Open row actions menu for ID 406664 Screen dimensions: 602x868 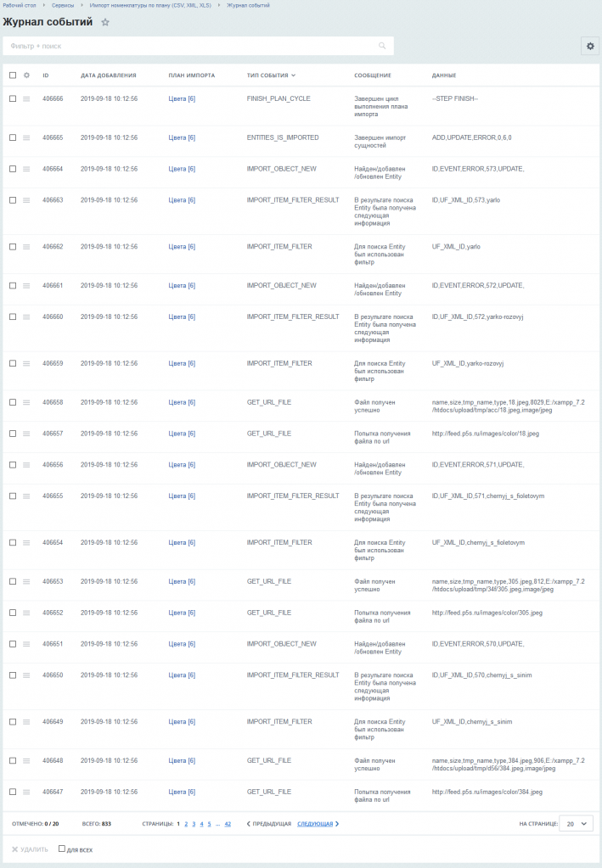pyautogui.click(x=26, y=169)
